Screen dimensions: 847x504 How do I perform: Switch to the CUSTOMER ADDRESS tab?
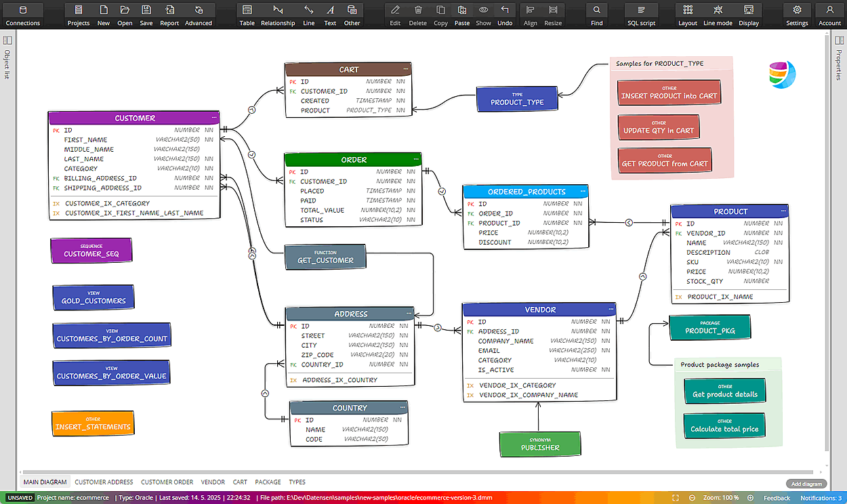[x=104, y=482]
